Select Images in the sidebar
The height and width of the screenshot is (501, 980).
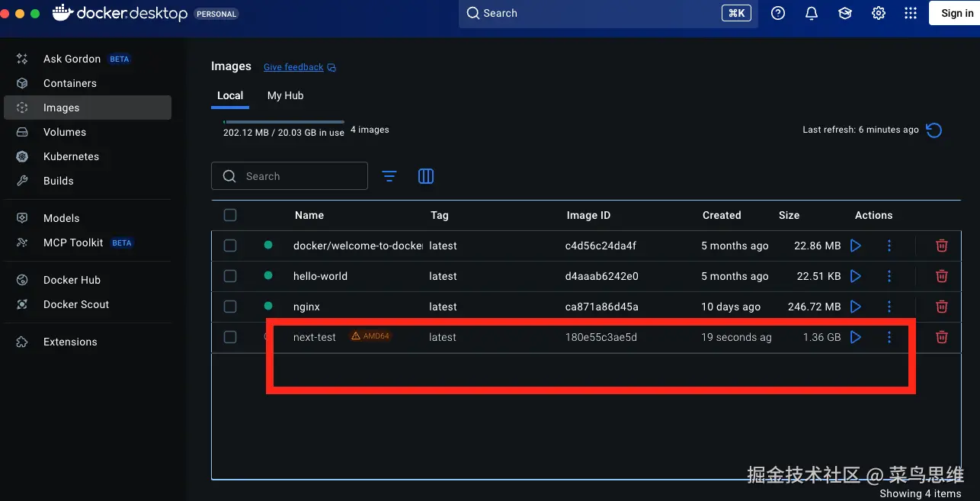click(x=87, y=108)
